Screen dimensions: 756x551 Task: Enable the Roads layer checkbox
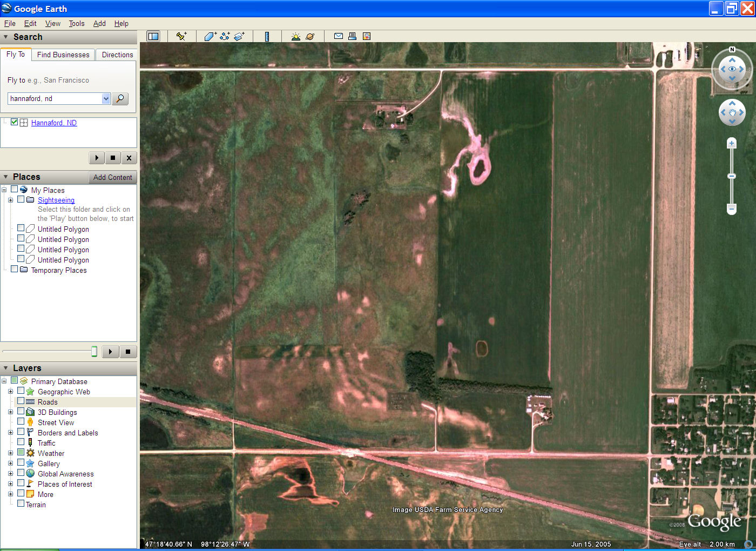point(21,401)
